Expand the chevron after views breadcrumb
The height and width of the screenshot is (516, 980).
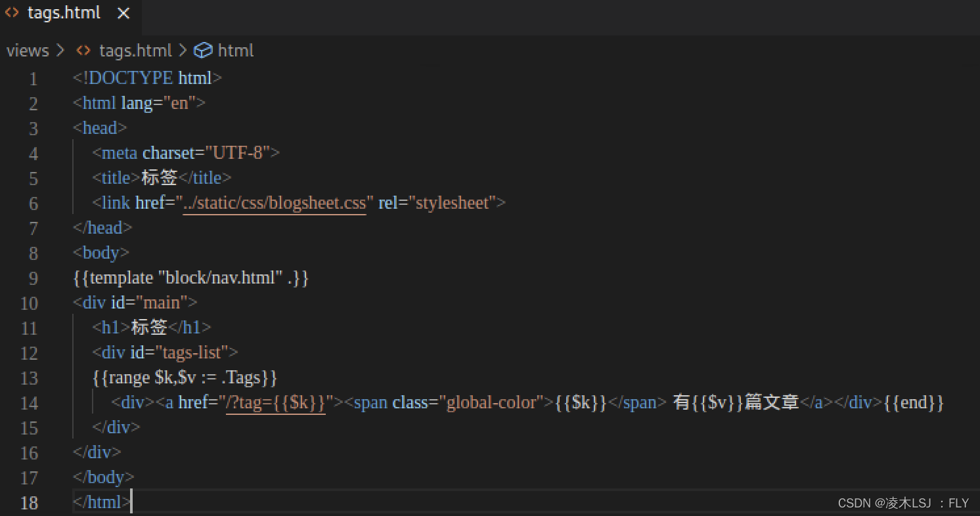coord(60,51)
